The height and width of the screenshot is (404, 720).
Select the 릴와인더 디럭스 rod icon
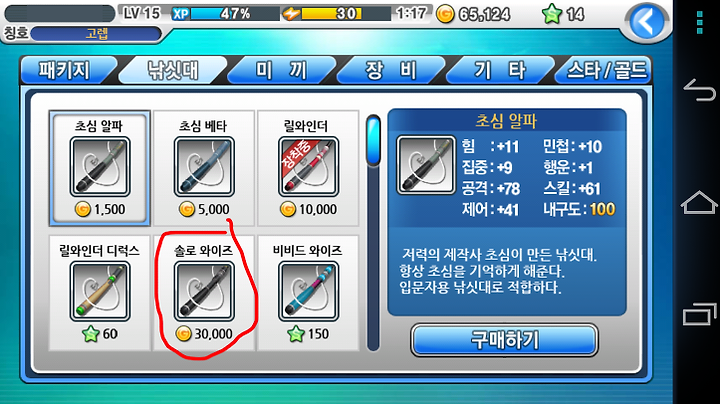coord(100,291)
